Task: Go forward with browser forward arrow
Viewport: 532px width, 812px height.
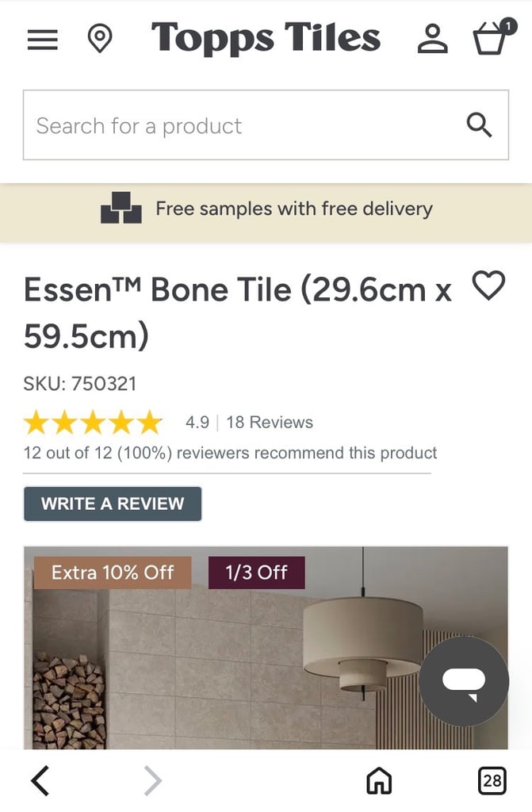Action: pyautogui.click(x=153, y=782)
